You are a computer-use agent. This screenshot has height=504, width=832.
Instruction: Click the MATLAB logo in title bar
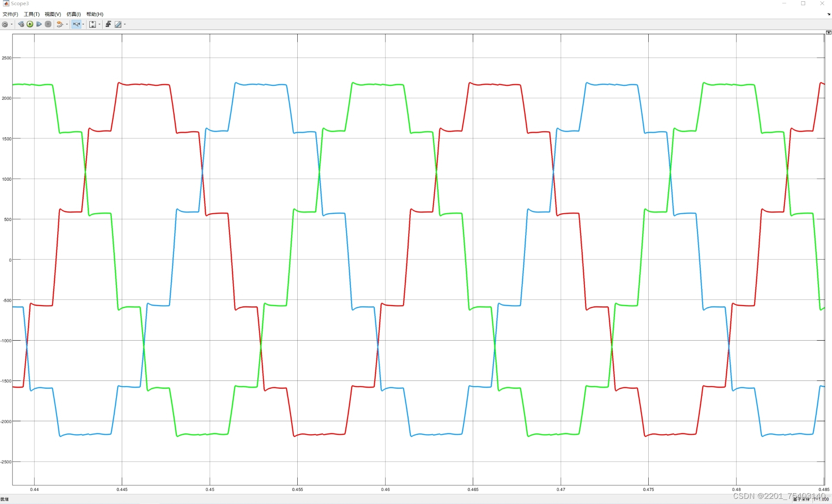coord(6,3)
